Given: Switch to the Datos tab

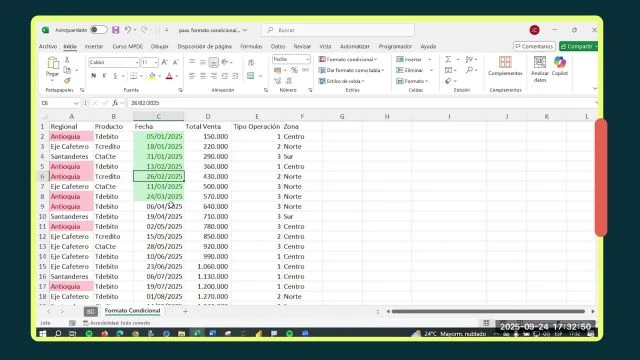Looking at the screenshot, I should click(x=278, y=47).
